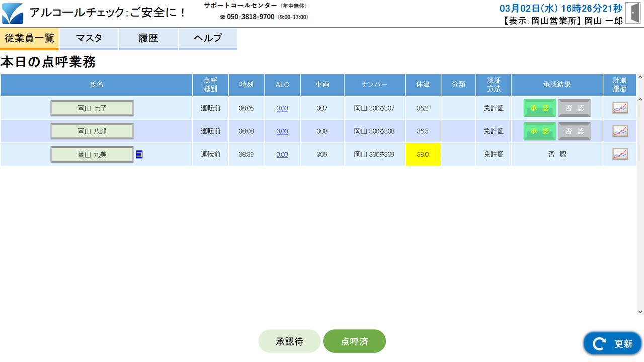Select the 岡山 八郎 name button

tap(92, 131)
